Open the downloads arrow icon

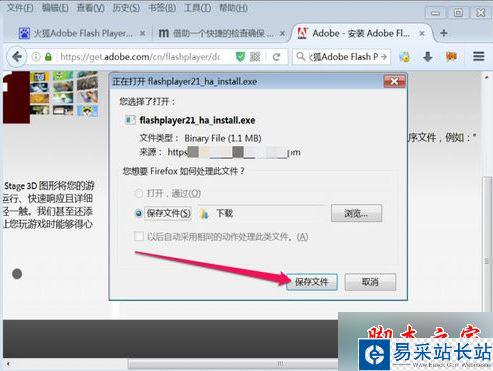pyautogui.click(x=428, y=57)
